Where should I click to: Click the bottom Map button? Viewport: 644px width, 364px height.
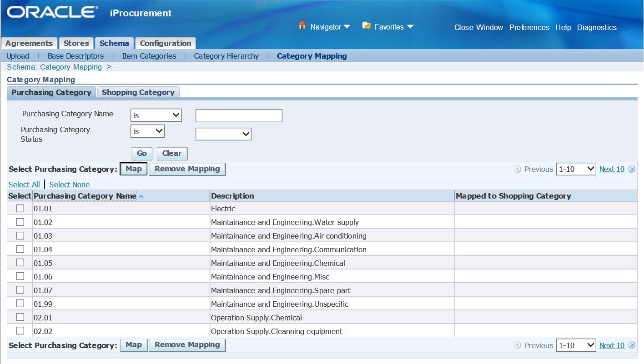[134, 345]
